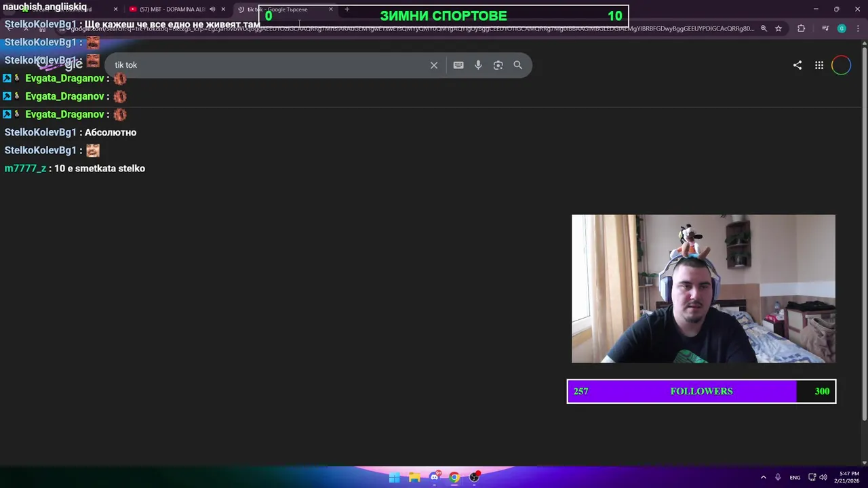Open Discord from the taskbar

tap(435, 477)
